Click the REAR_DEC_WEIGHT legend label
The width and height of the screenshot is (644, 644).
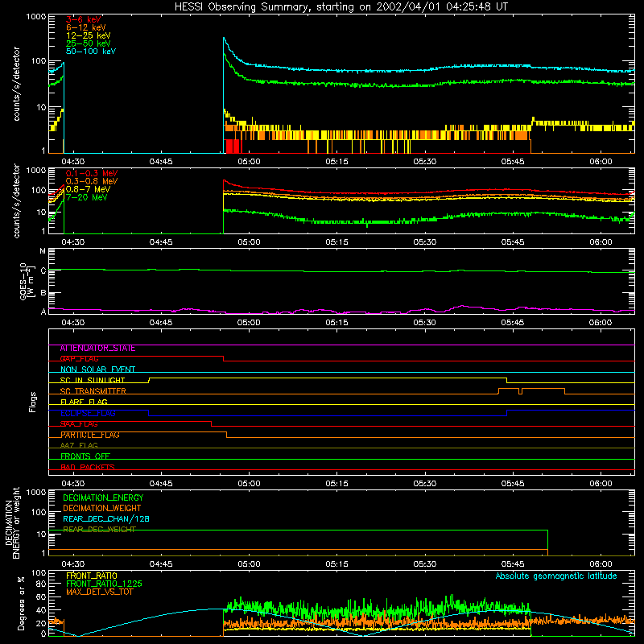pyautogui.click(x=99, y=530)
